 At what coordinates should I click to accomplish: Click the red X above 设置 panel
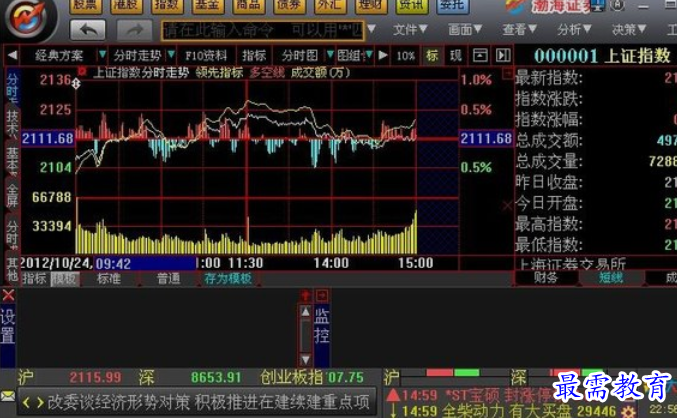(x=8, y=295)
